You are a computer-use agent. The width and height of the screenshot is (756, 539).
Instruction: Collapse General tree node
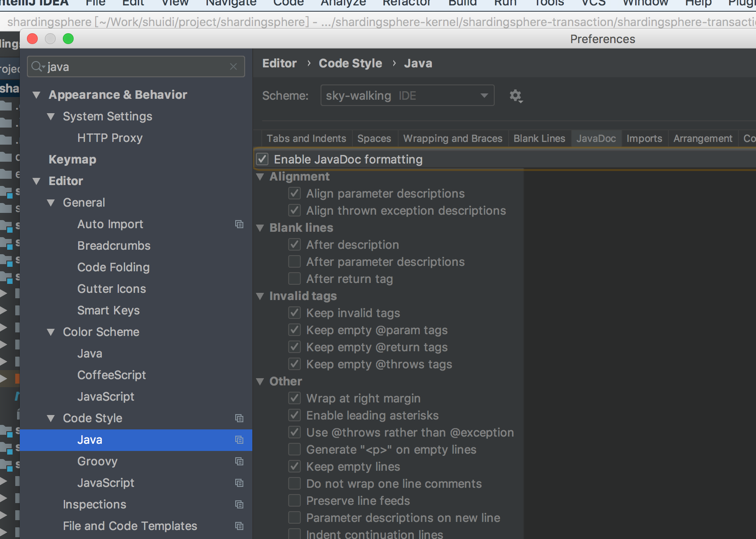point(51,203)
